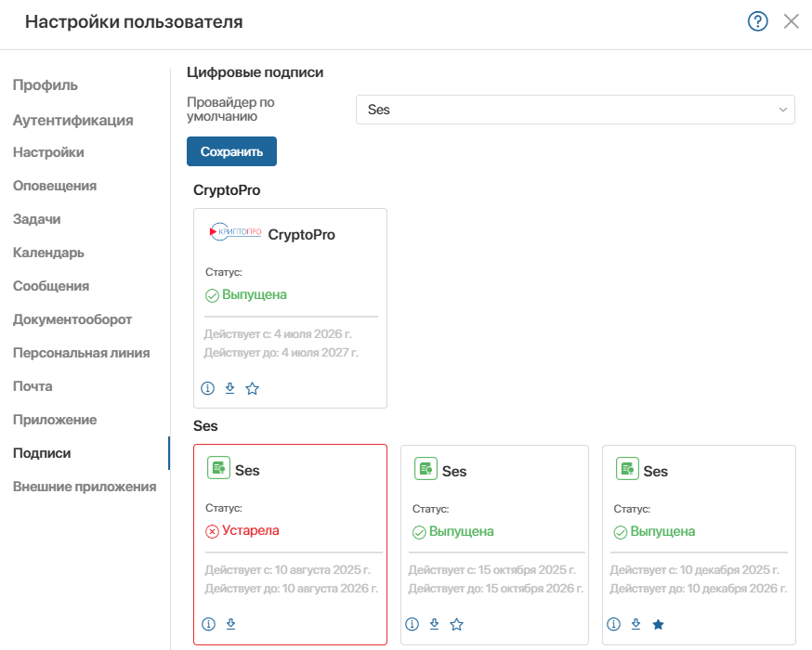The image size is (812, 650).
Task: Click the Настройки пользователя dialog title
Action: click(x=134, y=21)
